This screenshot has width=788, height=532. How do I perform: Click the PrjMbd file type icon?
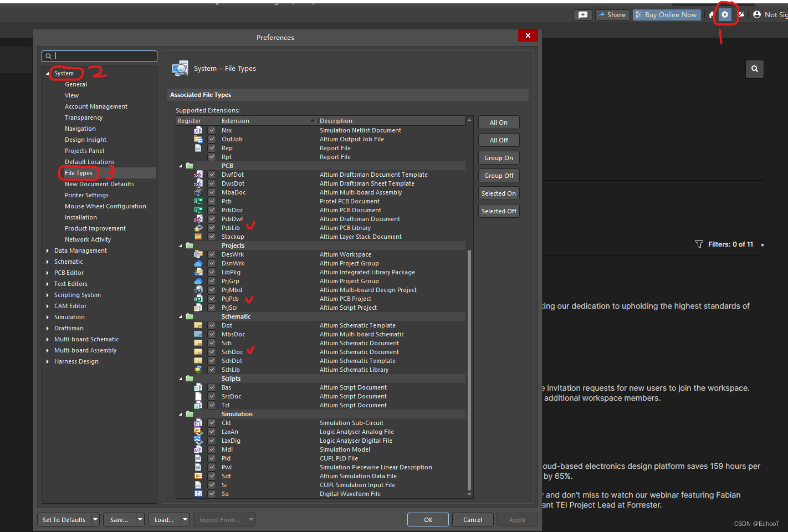click(x=198, y=290)
